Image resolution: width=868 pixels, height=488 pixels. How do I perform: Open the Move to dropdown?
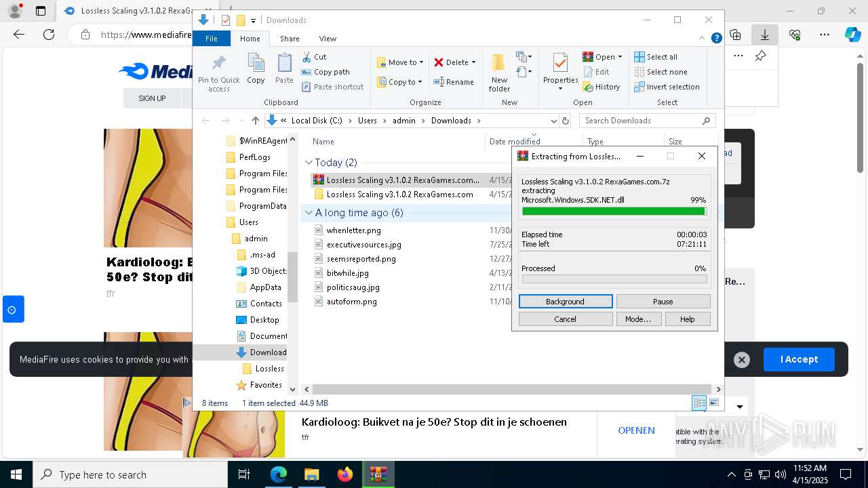pyautogui.click(x=400, y=62)
